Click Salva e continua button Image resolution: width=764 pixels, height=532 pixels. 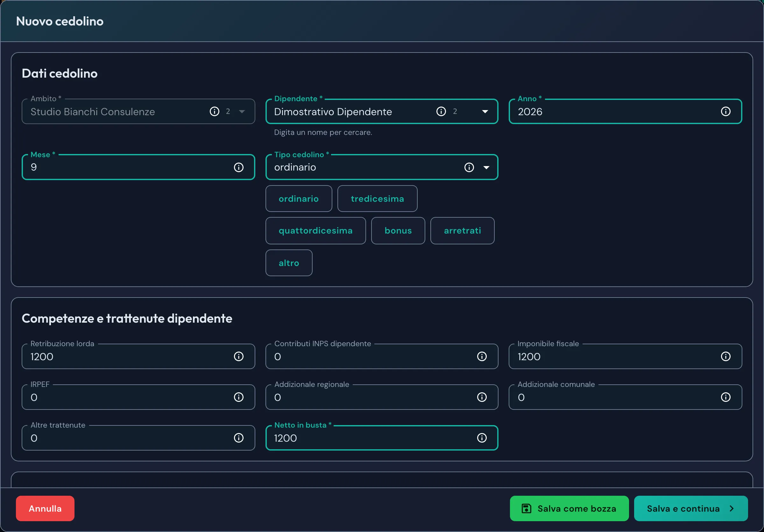(691, 508)
